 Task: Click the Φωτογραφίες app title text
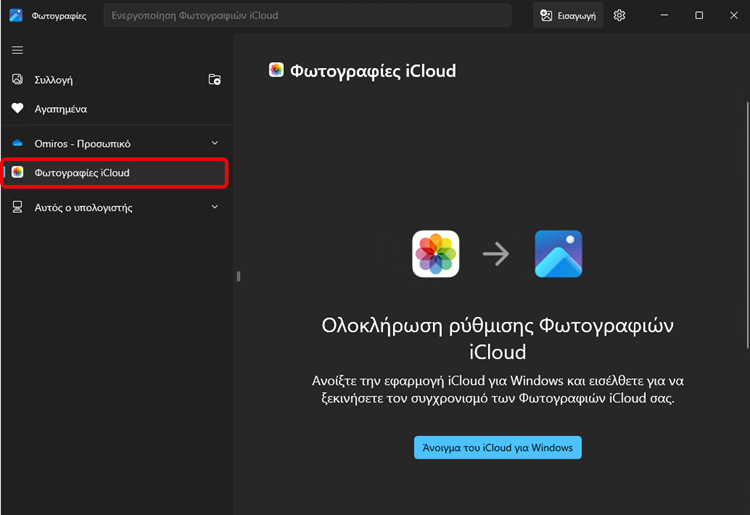[59, 16]
